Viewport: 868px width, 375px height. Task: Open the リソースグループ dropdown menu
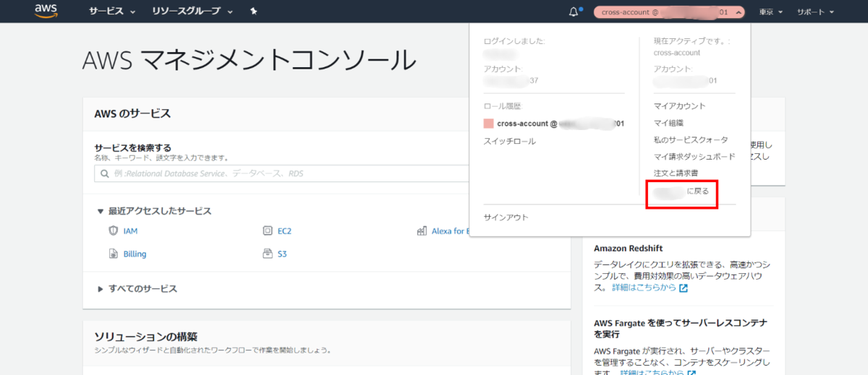pyautogui.click(x=192, y=12)
